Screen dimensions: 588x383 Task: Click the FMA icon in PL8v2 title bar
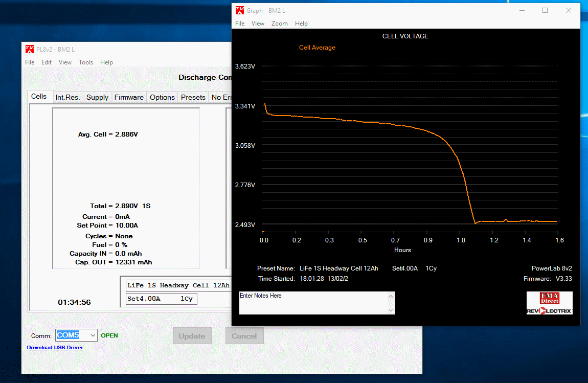[x=30, y=49]
